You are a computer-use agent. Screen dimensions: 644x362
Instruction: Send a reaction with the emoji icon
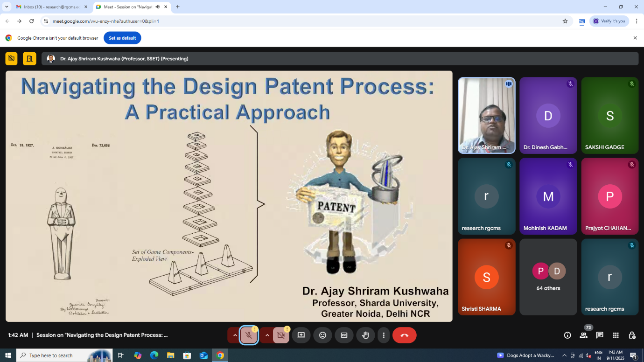(x=322, y=335)
